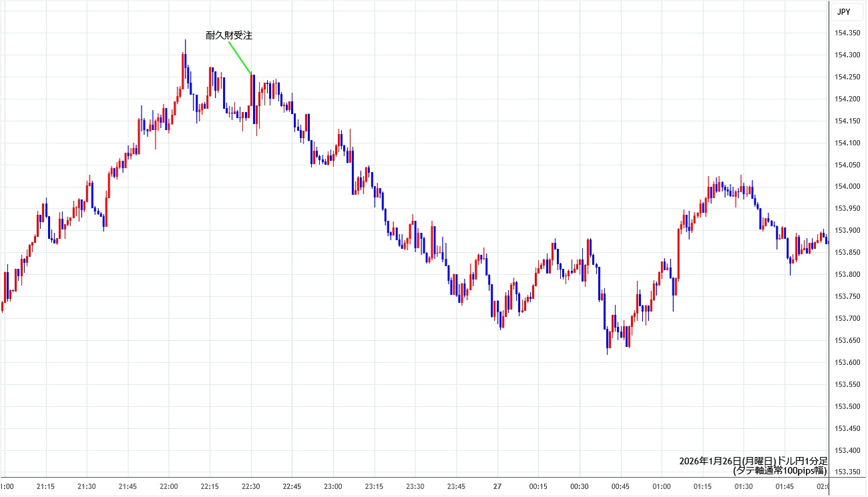868x497 pixels.
Task: Select the 153.600 price axis label
Action: tap(847, 362)
